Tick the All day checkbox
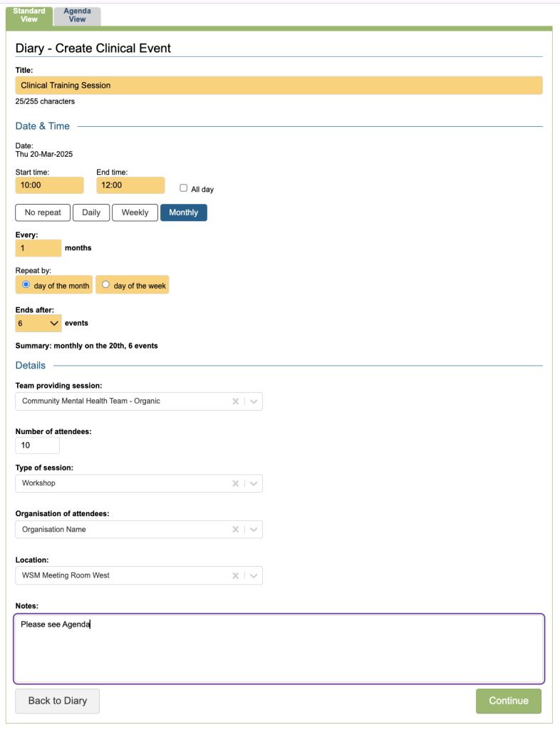Screen dimensions: 560x730 click(x=184, y=188)
